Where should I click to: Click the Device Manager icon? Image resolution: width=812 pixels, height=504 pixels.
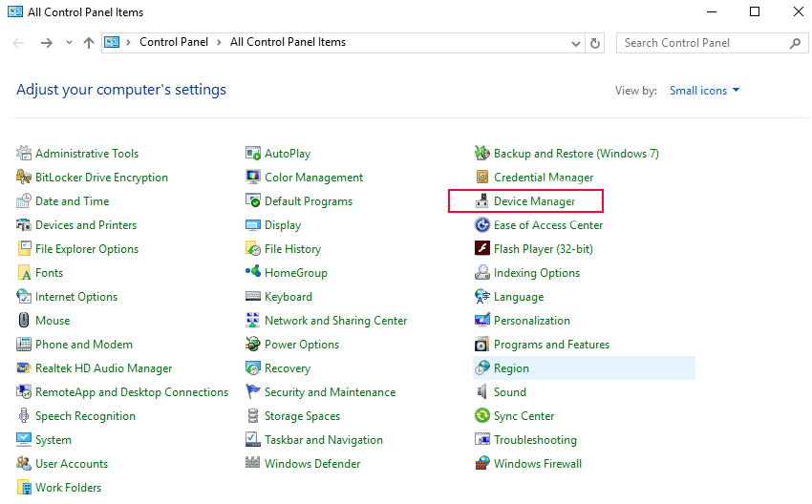click(x=482, y=200)
